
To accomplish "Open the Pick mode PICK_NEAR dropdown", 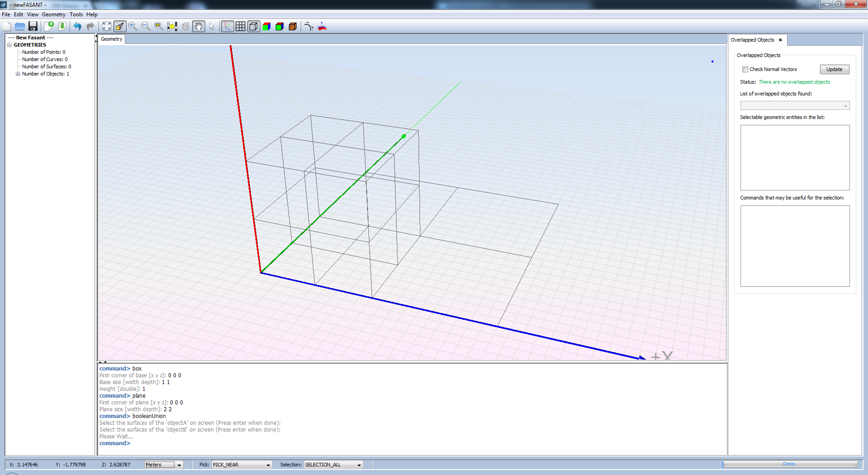I will click(x=242, y=465).
